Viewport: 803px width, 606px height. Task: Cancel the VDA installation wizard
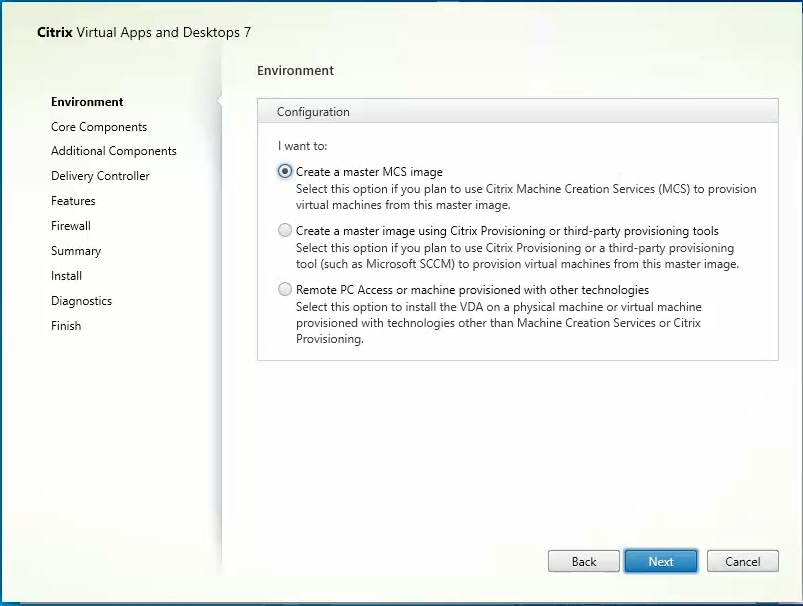point(742,561)
